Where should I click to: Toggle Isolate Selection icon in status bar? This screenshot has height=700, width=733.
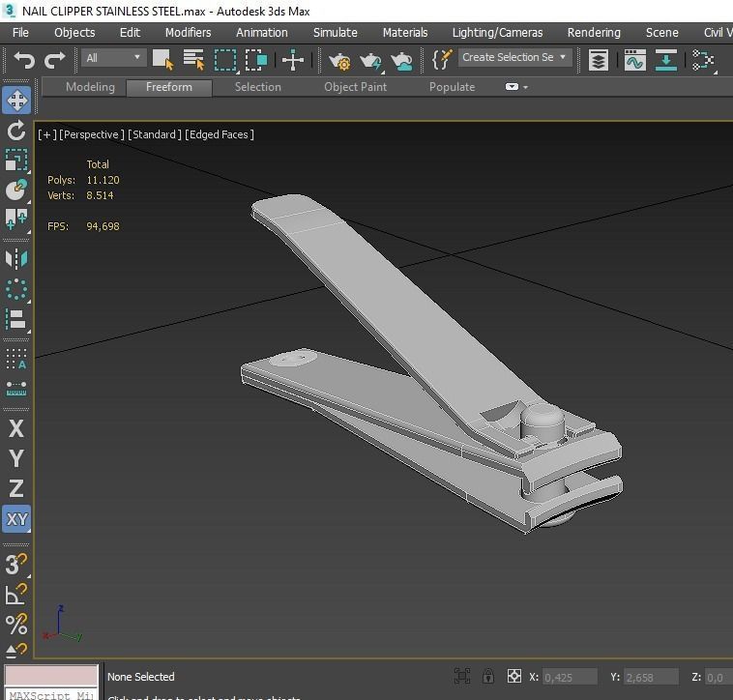[x=462, y=676]
